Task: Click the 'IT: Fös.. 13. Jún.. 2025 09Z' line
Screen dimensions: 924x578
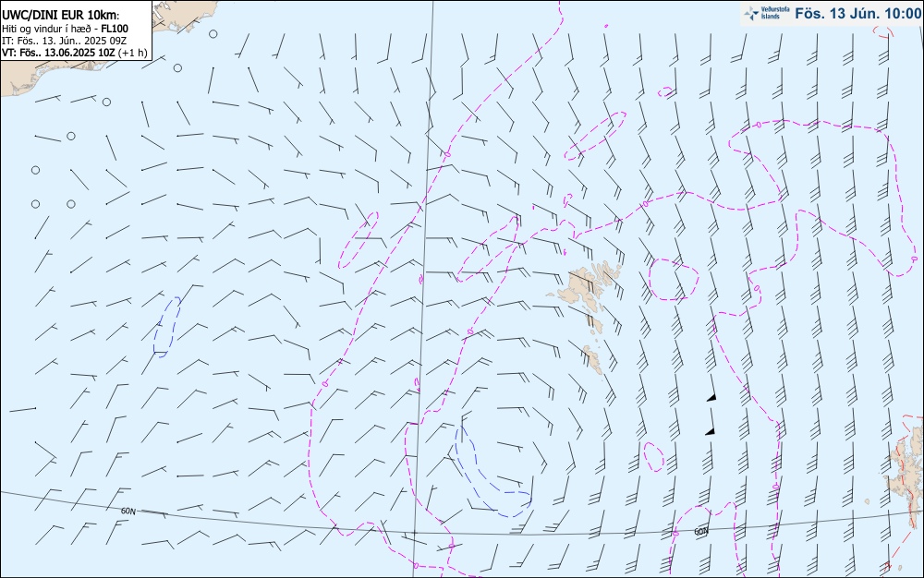Action: [x=65, y=41]
